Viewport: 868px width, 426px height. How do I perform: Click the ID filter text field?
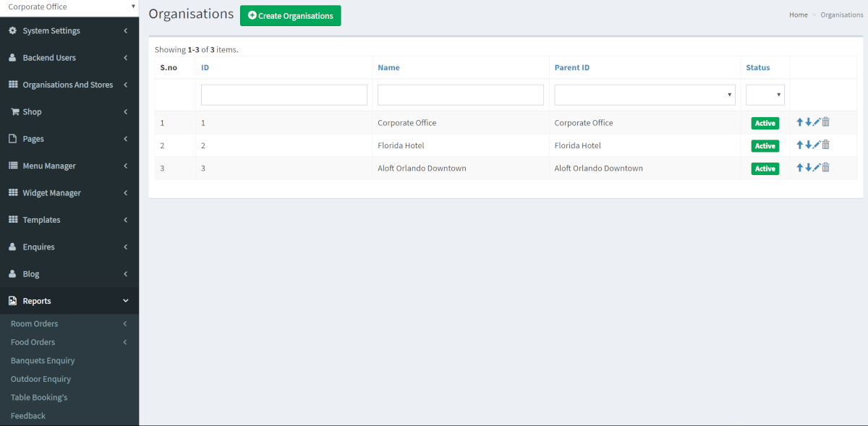[x=284, y=95]
